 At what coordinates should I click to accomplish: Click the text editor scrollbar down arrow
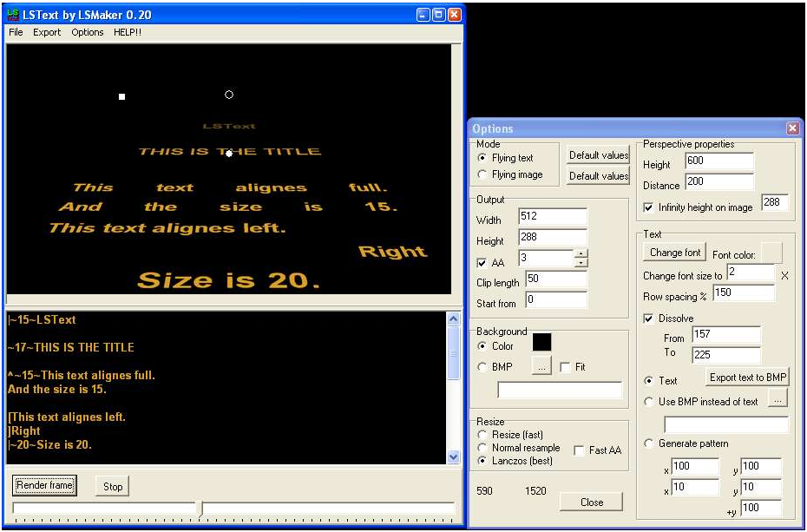tap(453, 456)
